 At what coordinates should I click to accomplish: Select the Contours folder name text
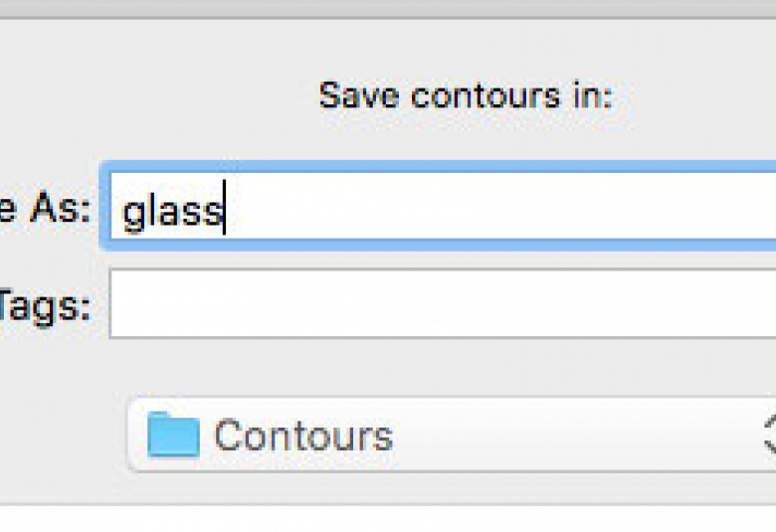coord(303,435)
